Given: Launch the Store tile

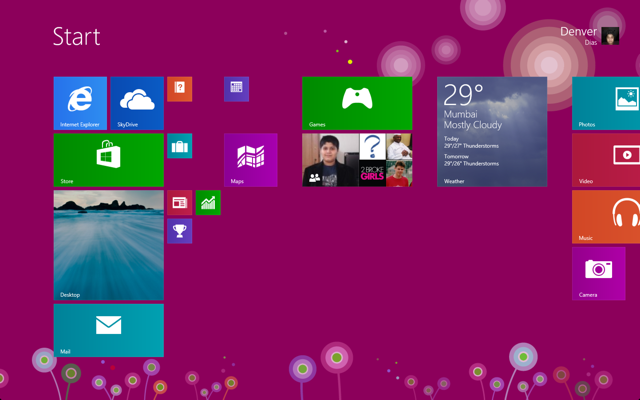Looking at the screenshot, I should (109, 160).
